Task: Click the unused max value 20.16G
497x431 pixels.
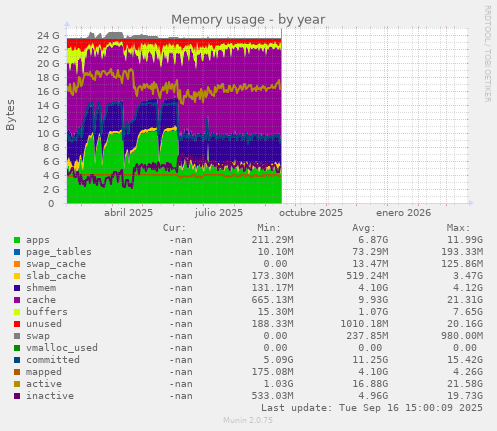Action: coord(465,324)
